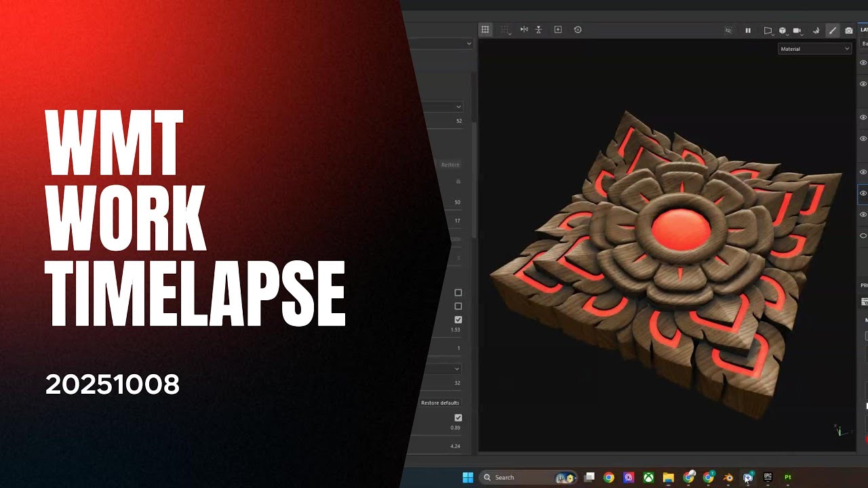Click the left panel vertical scrollbar

474,180
